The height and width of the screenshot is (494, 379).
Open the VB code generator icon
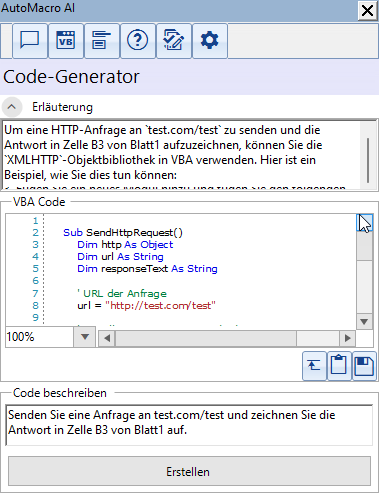66,41
